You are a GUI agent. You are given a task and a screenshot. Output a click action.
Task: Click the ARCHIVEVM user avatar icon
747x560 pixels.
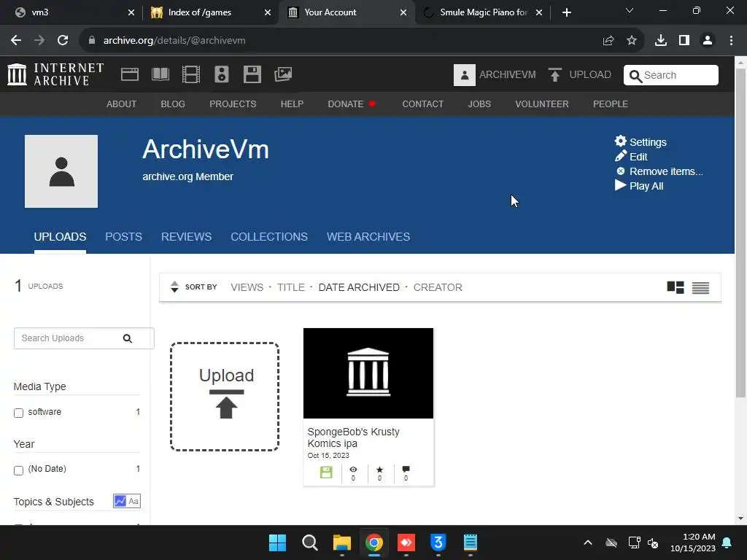465,75
